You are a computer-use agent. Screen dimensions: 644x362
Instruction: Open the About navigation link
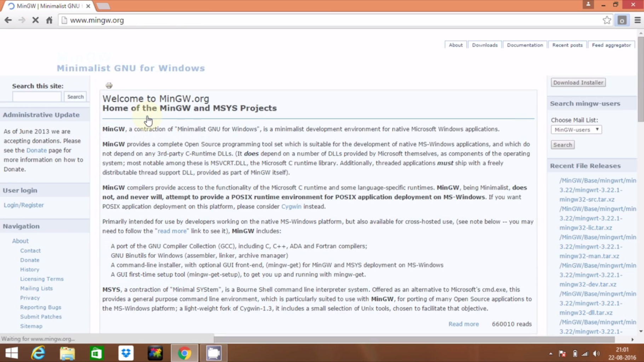[20, 241]
